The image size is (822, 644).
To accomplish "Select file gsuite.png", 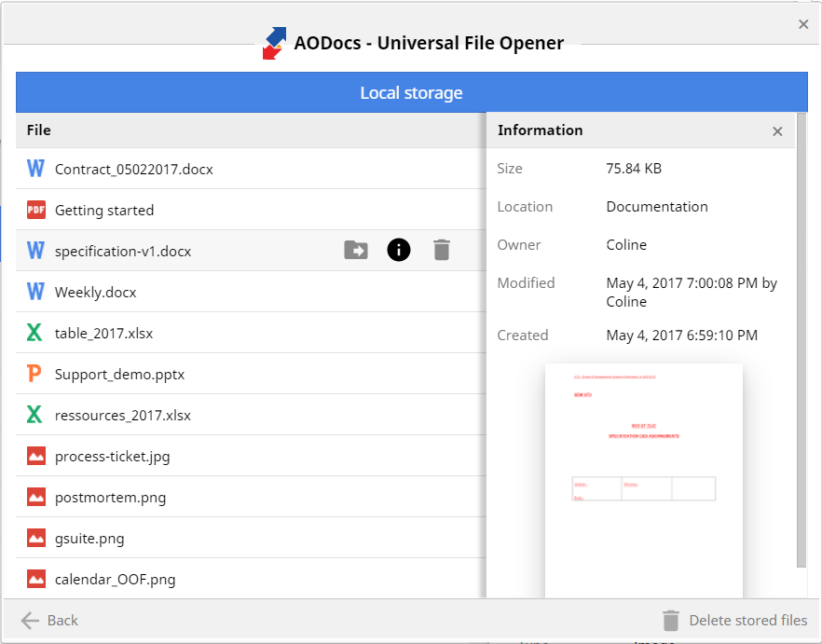I will [x=251, y=538].
